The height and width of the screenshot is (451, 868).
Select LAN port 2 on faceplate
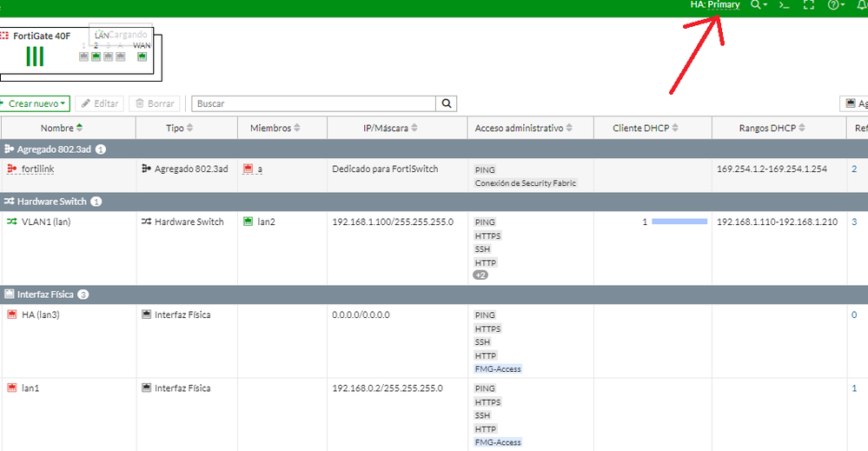96,56
